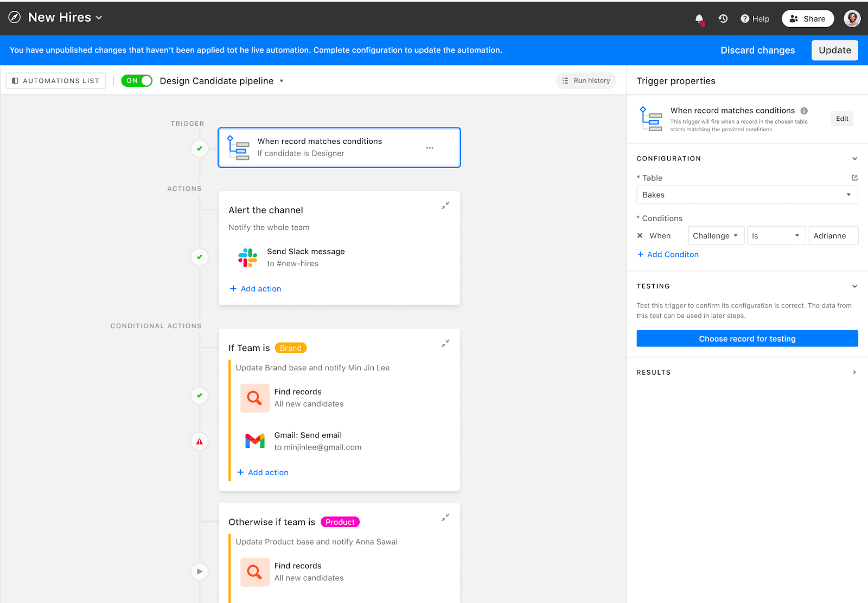The height and width of the screenshot is (603, 868).
Task: Click Choose record for testing
Action: 747,338
